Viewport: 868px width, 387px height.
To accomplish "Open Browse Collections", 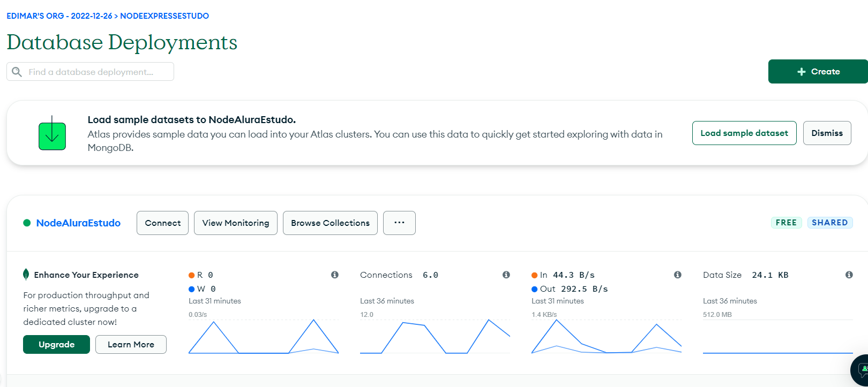I will pos(330,223).
